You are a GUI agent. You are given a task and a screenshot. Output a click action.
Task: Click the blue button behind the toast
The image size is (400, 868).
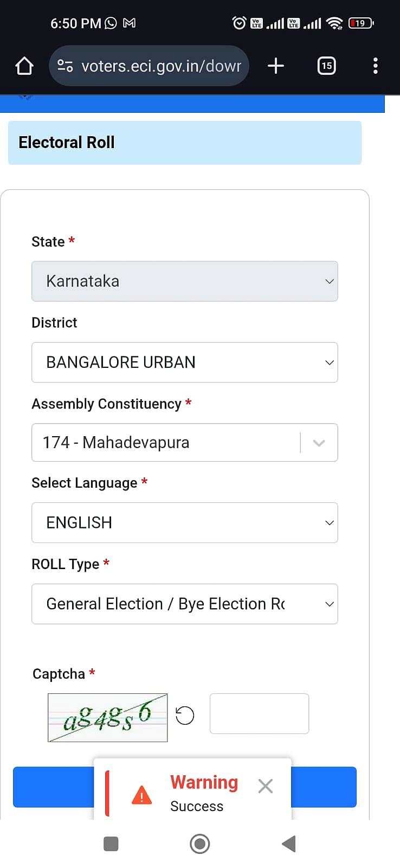click(53, 787)
